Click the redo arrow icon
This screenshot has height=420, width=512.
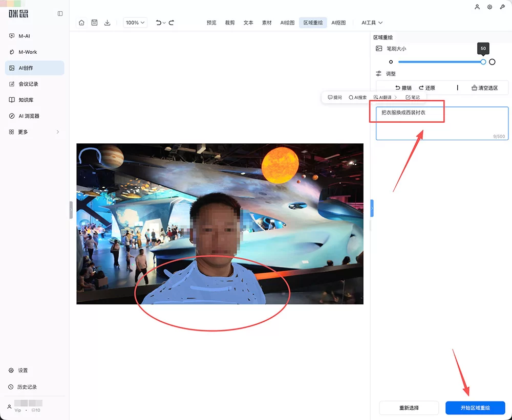coord(172,23)
